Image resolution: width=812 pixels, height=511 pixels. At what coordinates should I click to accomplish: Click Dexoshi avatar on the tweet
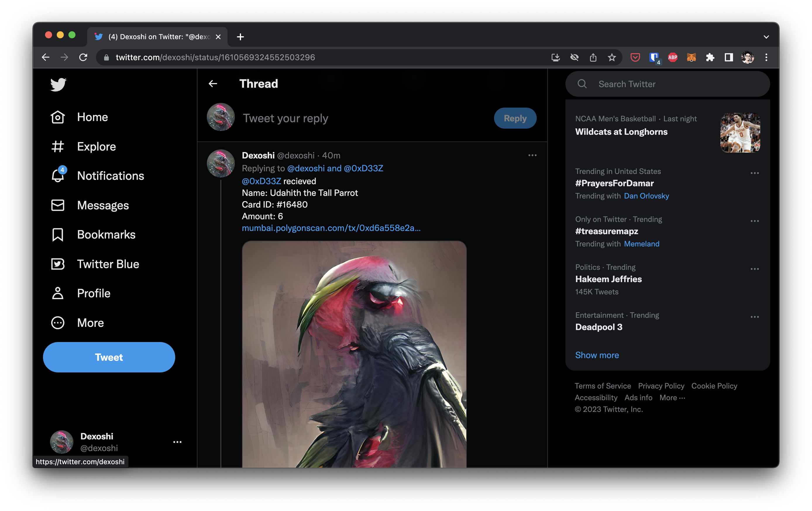pyautogui.click(x=221, y=163)
